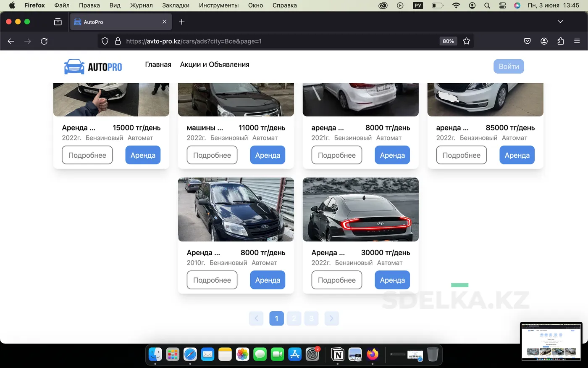Image resolution: width=588 pixels, height=368 pixels.
Task: Open the black Chevrolet car photo
Action: click(236, 100)
